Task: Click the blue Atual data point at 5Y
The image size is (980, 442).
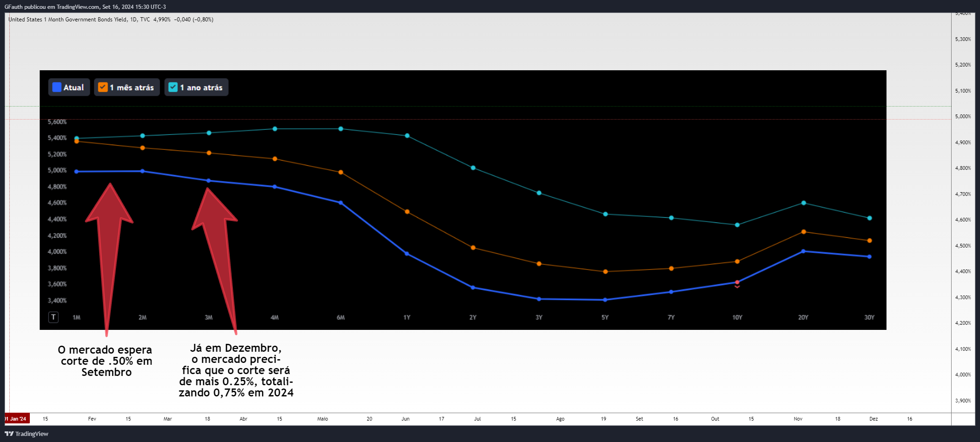Action: [x=605, y=300]
